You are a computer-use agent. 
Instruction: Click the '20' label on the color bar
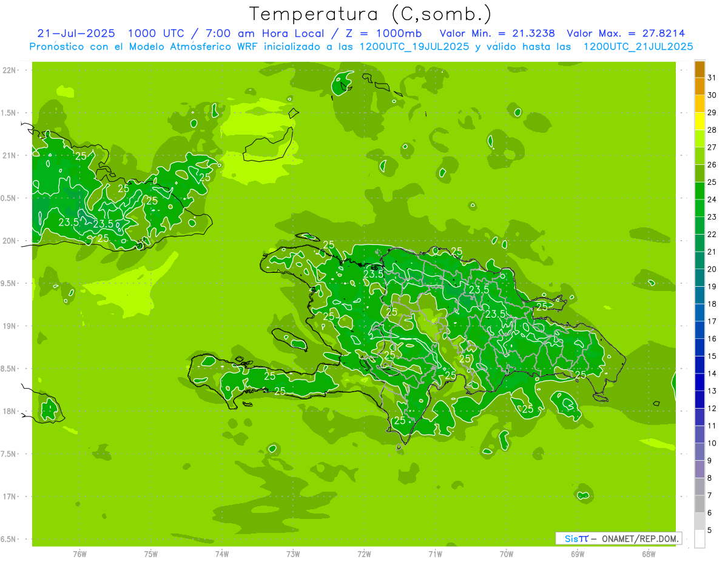pyautogui.click(x=712, y=269)
